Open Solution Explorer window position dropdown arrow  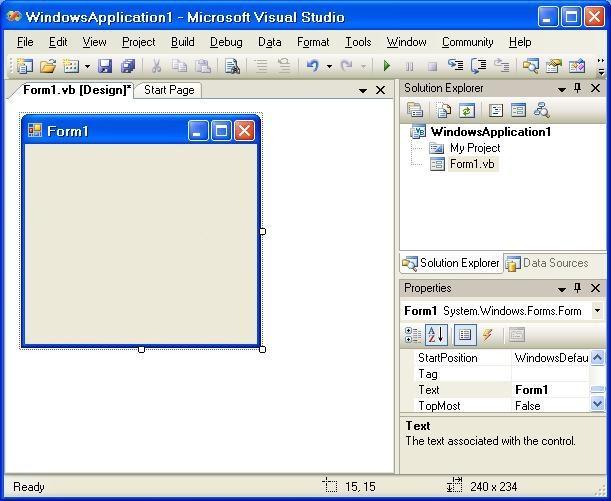[x=562, y=90]
